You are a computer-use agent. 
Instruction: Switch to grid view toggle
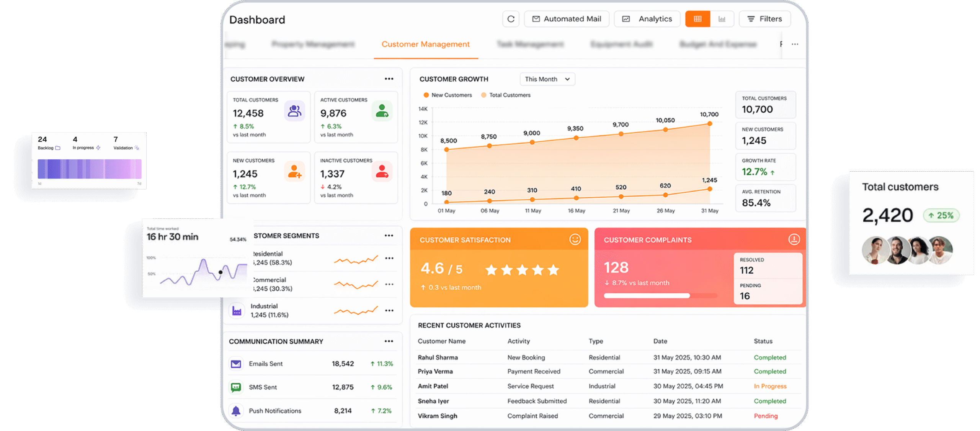pyautogui.click(x=697, y=19)
